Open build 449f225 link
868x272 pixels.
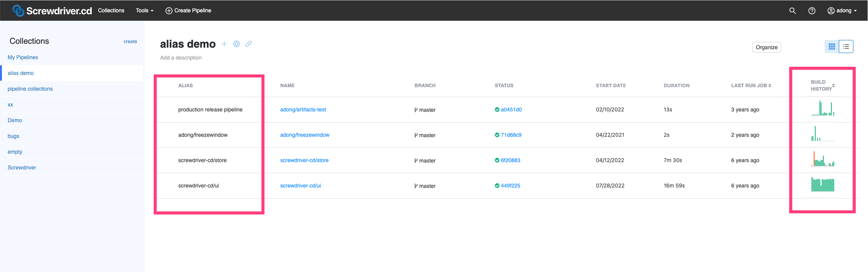coord(510,186)
